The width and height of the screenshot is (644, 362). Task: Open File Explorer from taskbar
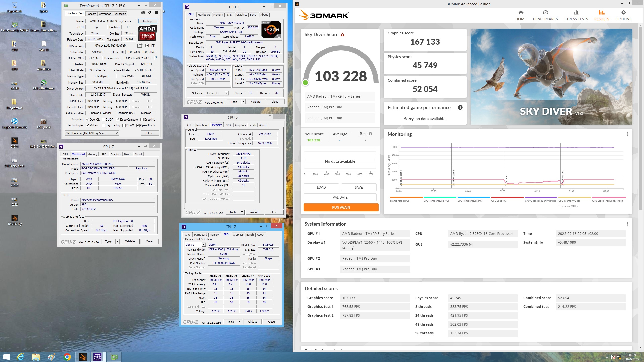point(36,357)
